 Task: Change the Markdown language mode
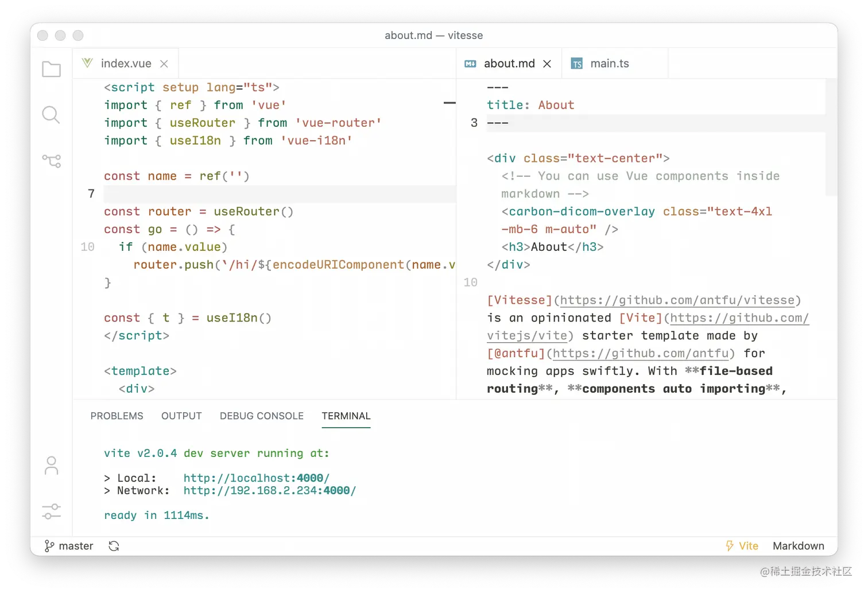tap(799, 546)
